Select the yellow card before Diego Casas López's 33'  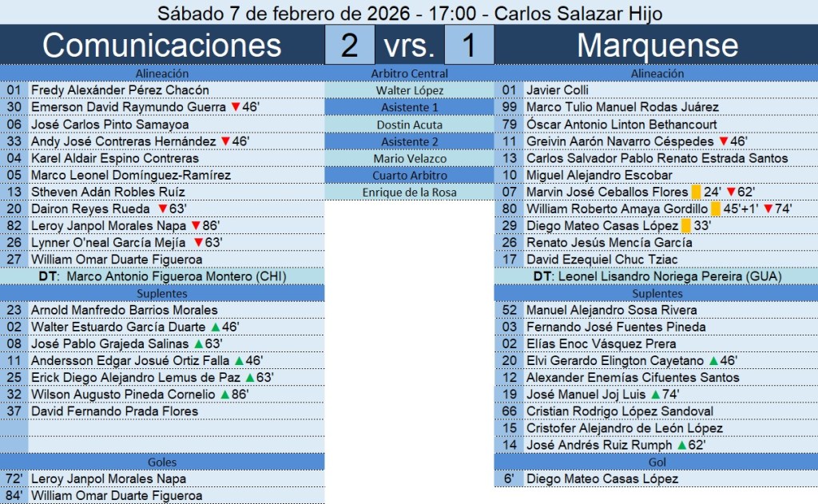685,226
